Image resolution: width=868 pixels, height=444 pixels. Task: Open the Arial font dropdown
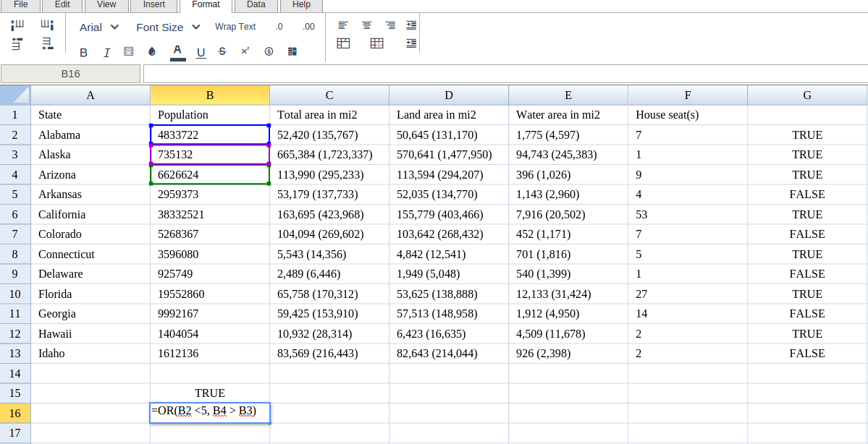[99, 27]
